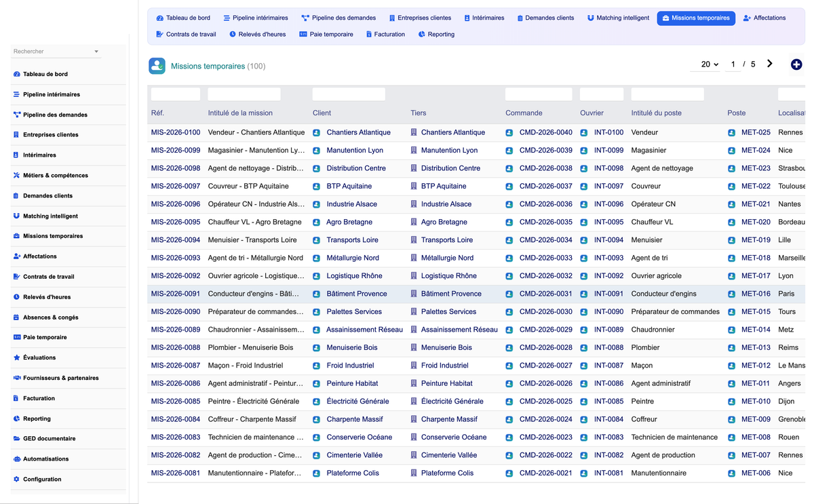The height and width of the screenshot is (504, 814).
Task: Open mission link MIS-2026-0091
Action: click(x=176, y=294)
